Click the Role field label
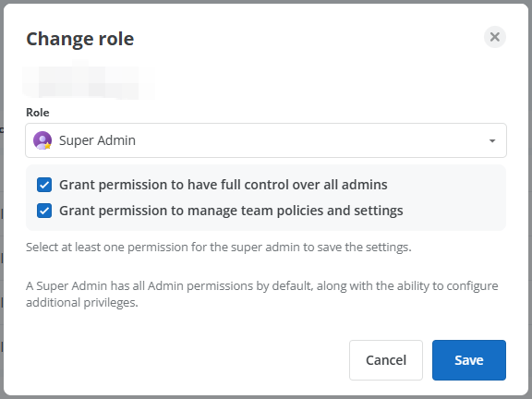 pyautogui.click(x=38, y=113)
